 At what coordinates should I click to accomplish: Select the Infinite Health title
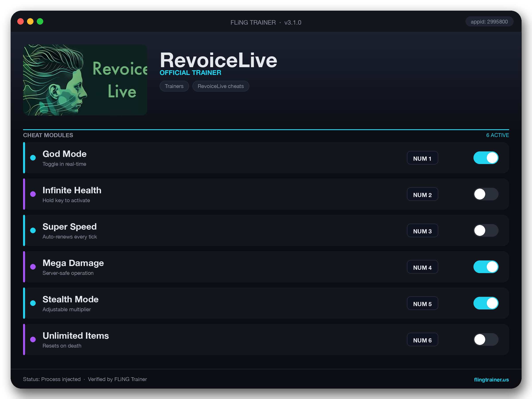72,190
